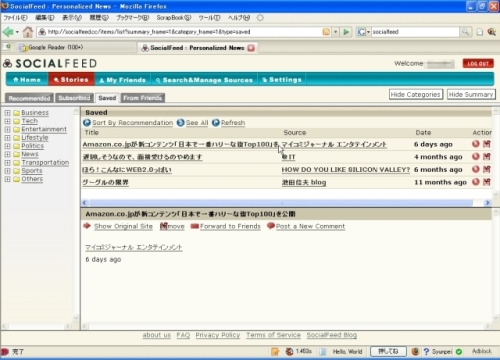The width and height of the screenshot is (500, 360).
Task: Switch to the From Friends tab
Action: coord(142,98)
